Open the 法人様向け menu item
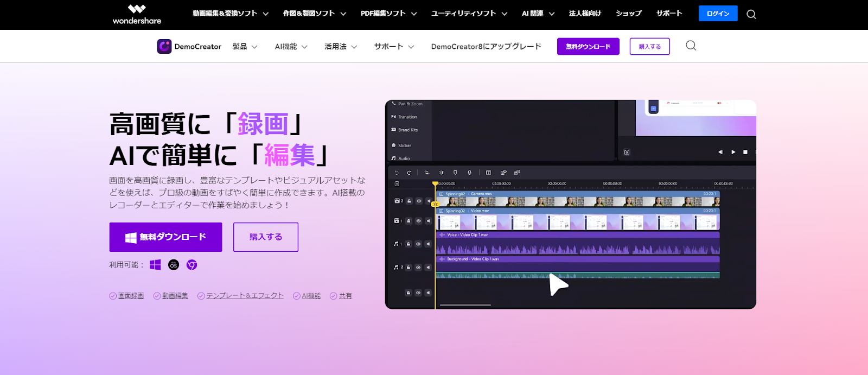Viewport: 868px width, 375px height. click(x=585, y=14)
